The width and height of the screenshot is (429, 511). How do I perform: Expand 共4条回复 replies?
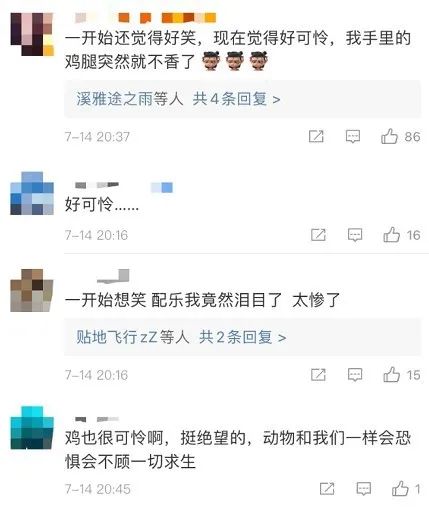click(236, 99)
